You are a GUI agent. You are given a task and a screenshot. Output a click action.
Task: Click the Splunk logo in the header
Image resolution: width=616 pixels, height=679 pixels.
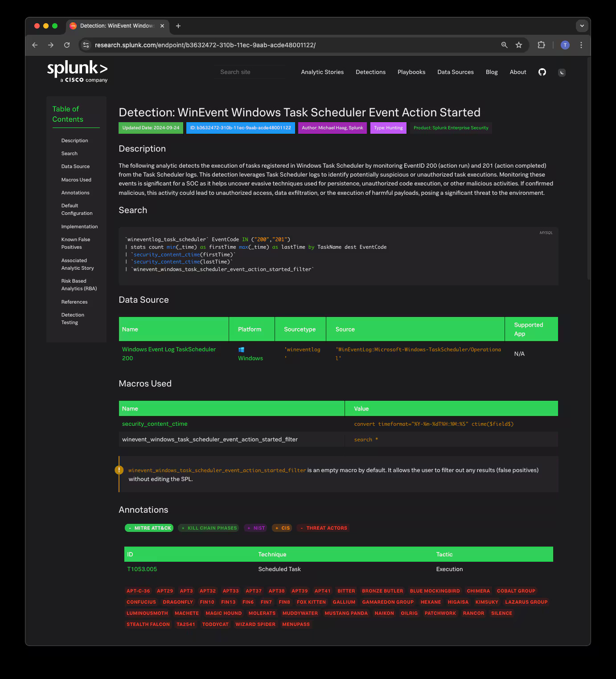[78, 71]
